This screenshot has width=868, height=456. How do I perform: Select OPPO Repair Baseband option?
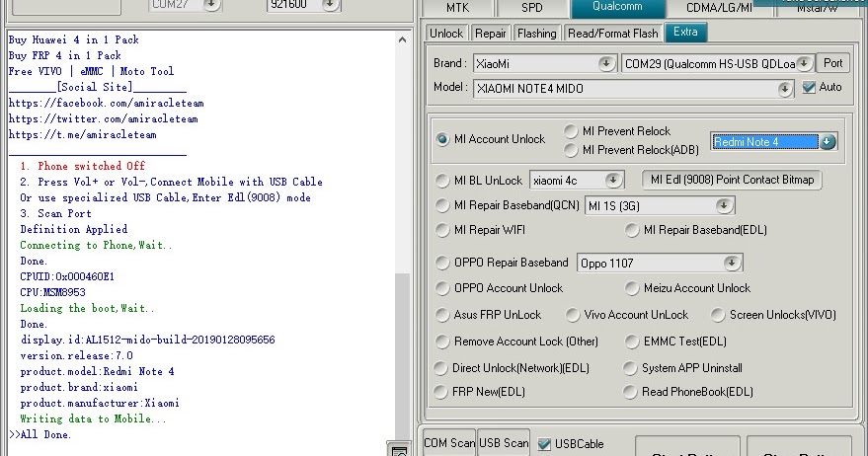click(x=442, y=263)
